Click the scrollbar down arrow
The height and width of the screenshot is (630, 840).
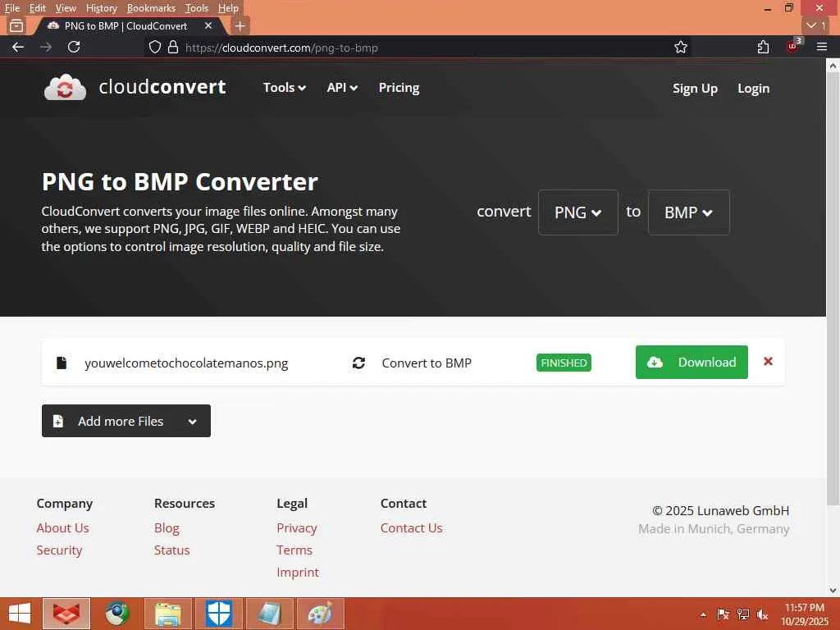[x=833, y=591]
